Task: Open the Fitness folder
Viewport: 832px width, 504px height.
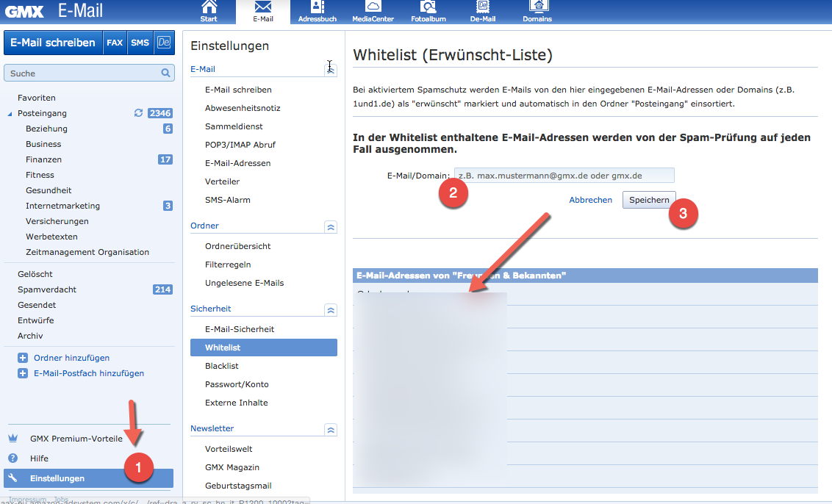Action: [40, 175]
